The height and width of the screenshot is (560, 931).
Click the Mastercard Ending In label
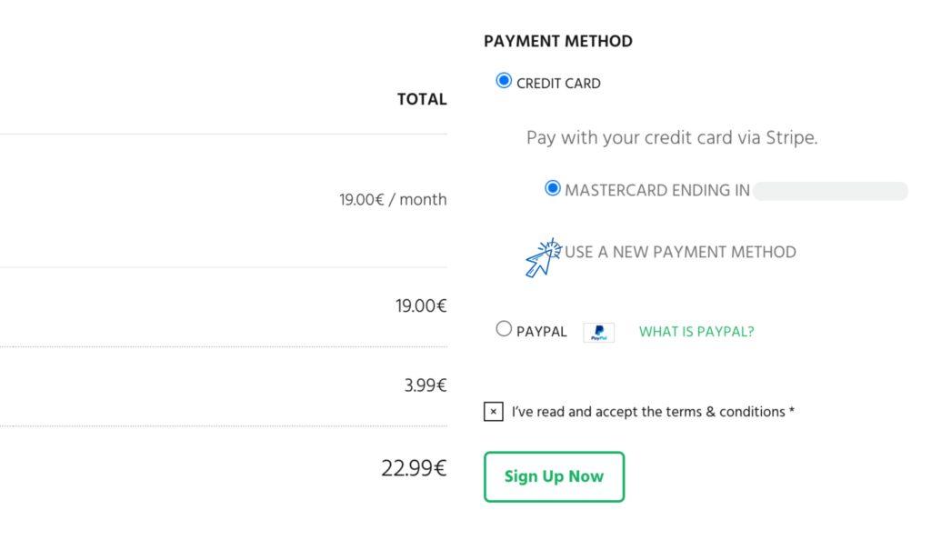tap(657, 191)
